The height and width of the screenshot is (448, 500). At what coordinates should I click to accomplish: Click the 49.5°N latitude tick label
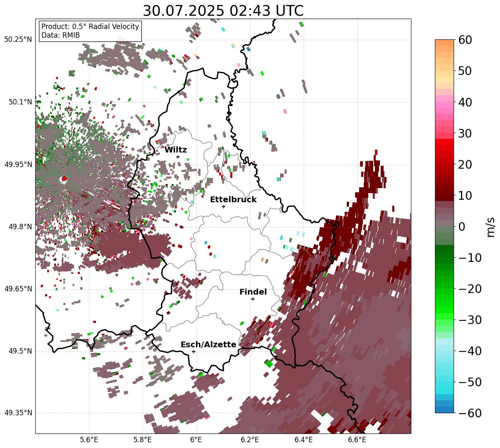tap(20, 351)
